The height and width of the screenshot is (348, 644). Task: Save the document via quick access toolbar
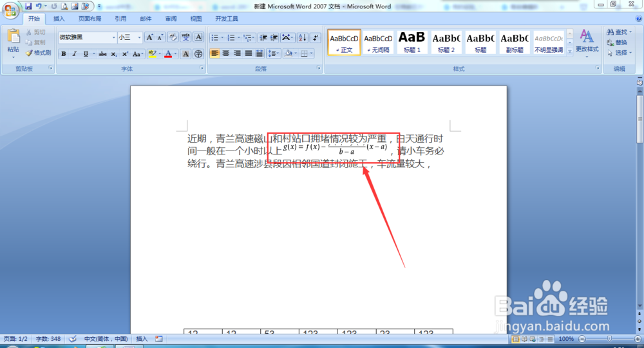(28, 6)
